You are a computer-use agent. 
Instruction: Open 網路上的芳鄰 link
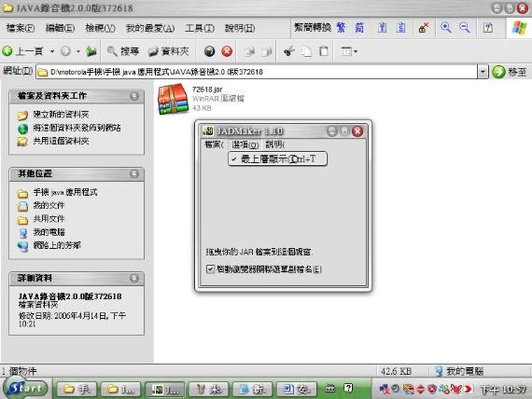tap(57, 245)
